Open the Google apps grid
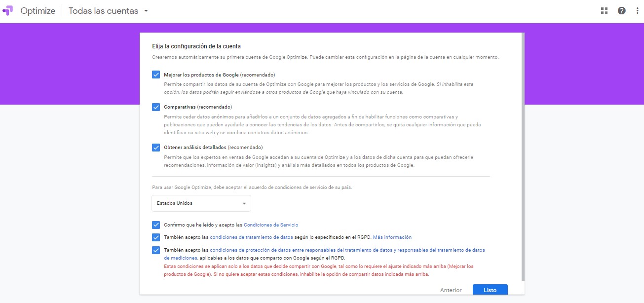 tap(604, 11)
